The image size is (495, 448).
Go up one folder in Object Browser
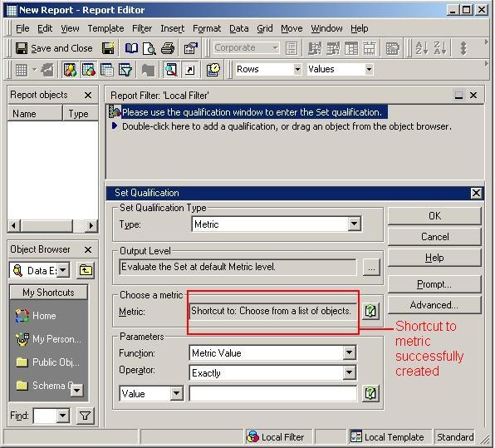tap(86, 270)
